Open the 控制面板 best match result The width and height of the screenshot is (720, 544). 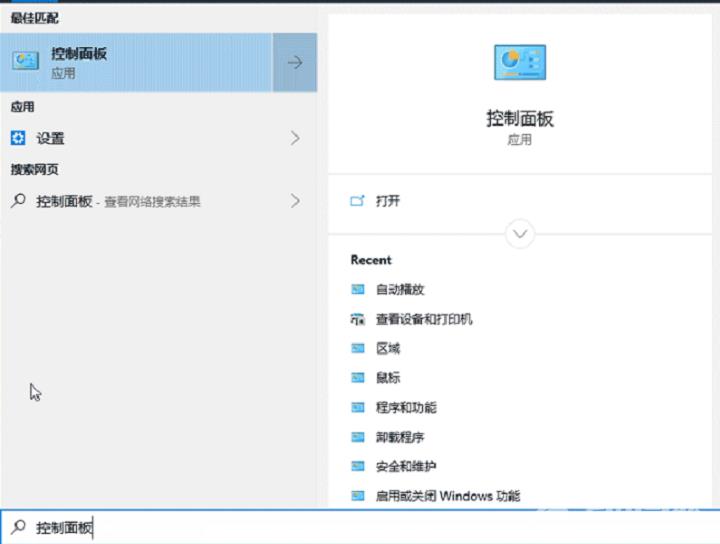[136, 62]
